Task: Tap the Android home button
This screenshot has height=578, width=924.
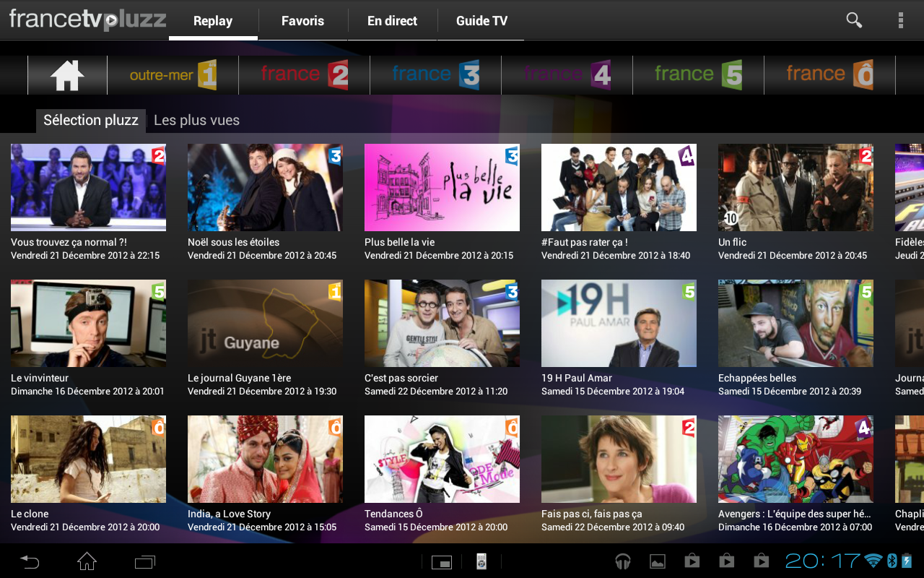Action: 87,561
